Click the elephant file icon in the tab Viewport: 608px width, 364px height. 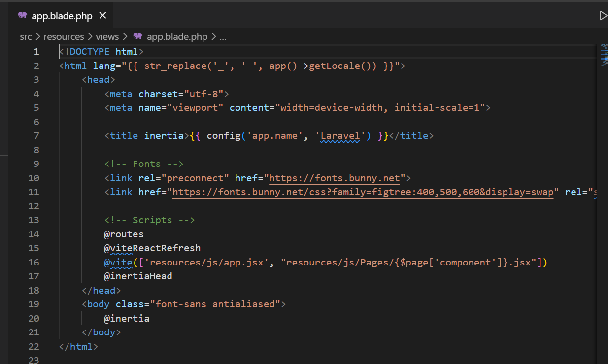(22, 16)
